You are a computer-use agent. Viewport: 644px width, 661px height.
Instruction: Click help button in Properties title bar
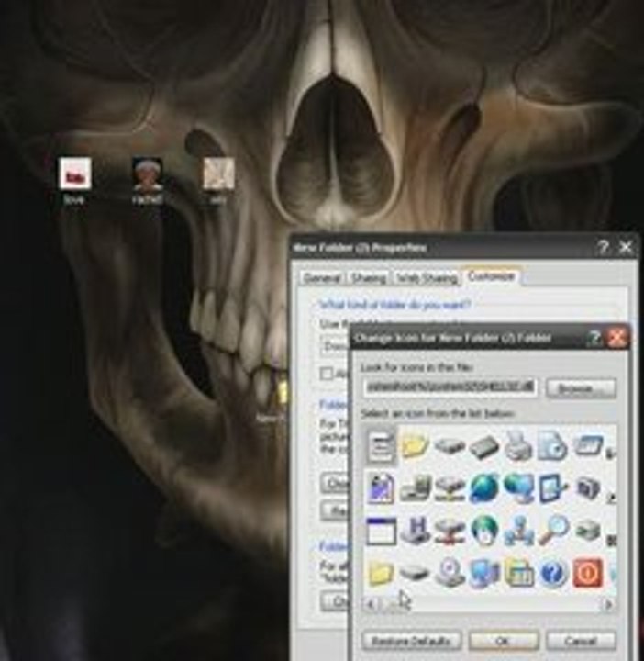pos(603,247)
